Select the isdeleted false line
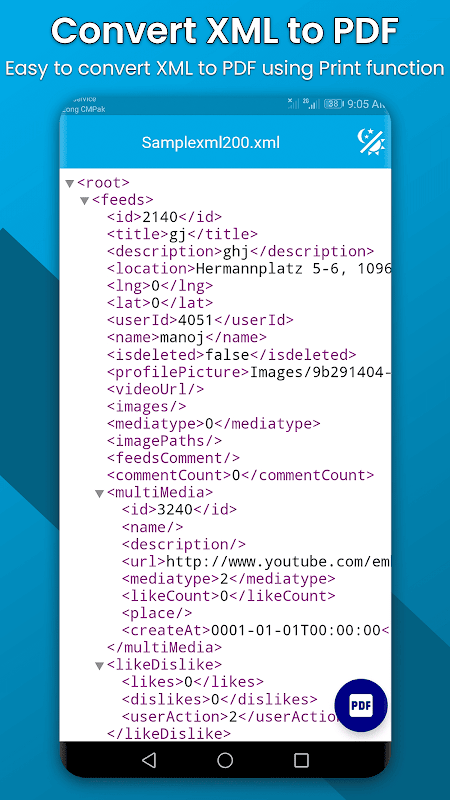Image resolution: width=450 pixels, height=800 pixels. [232, 355]
